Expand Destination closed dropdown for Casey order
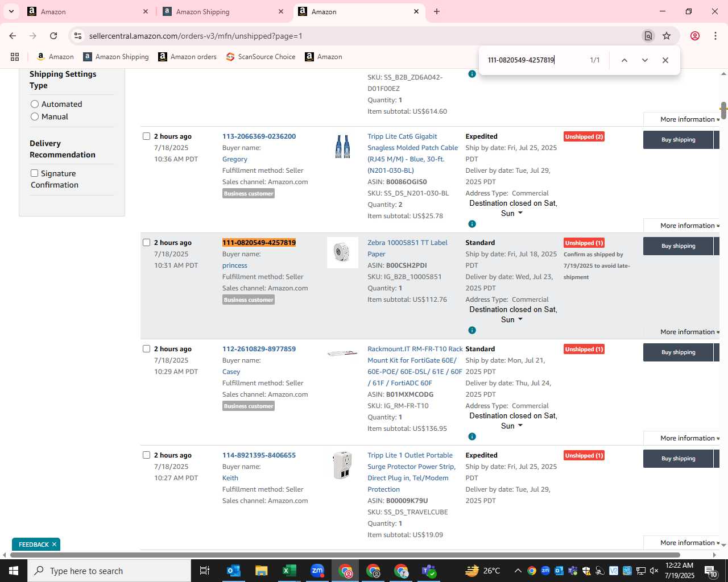 pyautogui.click(x=520, y=426)
